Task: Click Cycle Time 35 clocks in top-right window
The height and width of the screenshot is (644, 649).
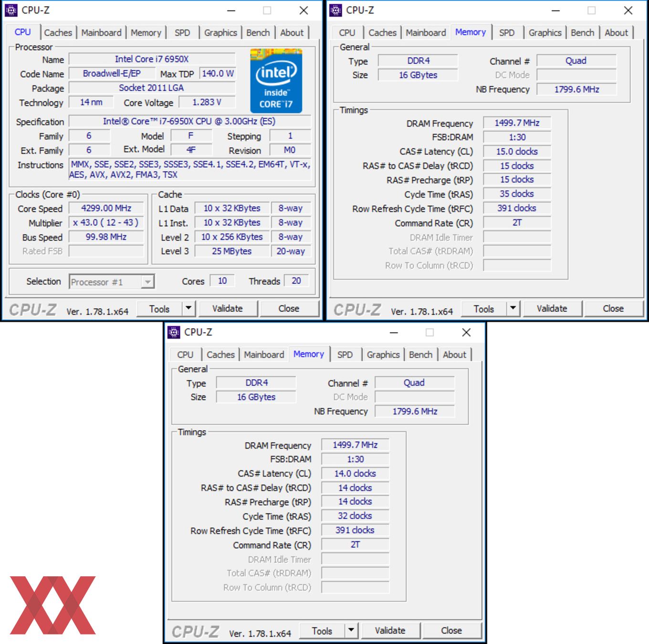Action: tap(517, 194)
